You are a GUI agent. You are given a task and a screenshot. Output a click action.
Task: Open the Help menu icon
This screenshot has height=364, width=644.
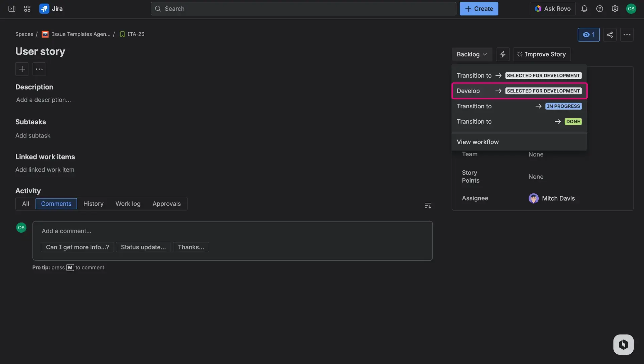[x=600, y=8]
